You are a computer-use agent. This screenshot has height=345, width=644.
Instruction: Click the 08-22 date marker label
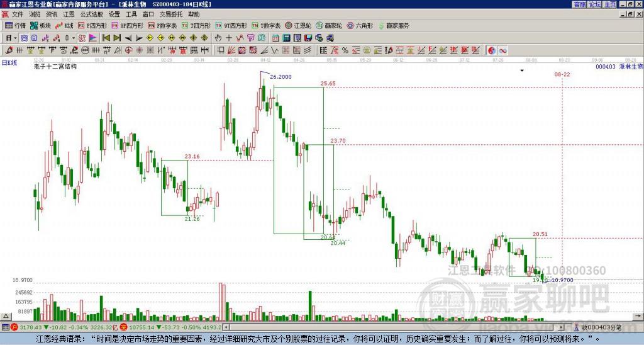point(562,74)
